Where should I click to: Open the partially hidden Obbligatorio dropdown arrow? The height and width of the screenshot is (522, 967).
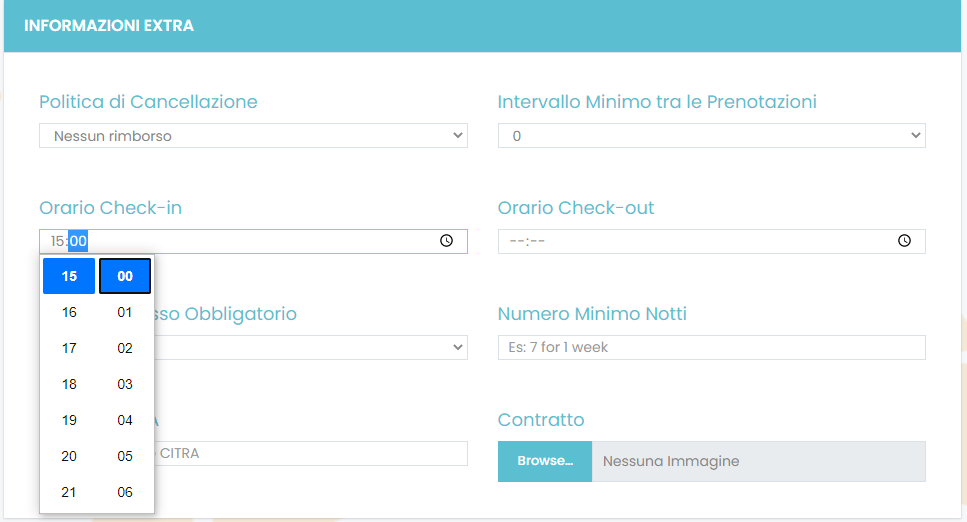tap(458, 347)
